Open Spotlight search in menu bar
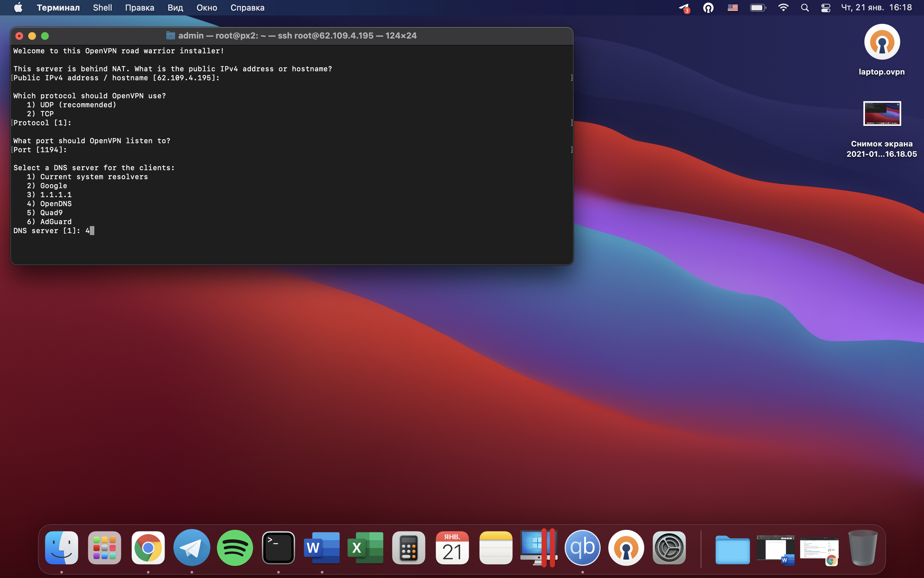Image resolution: width=924 pixels, height=578 pixels. click(805, 8)
